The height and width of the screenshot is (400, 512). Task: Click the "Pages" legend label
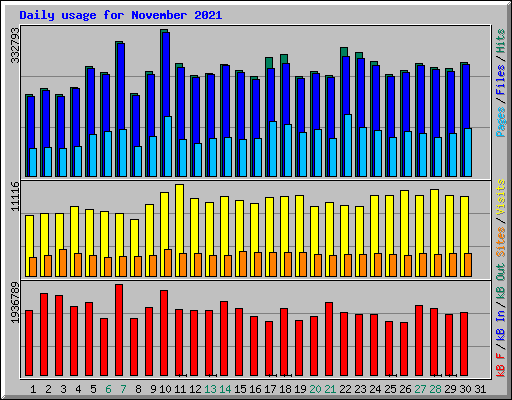pos(501,122)
